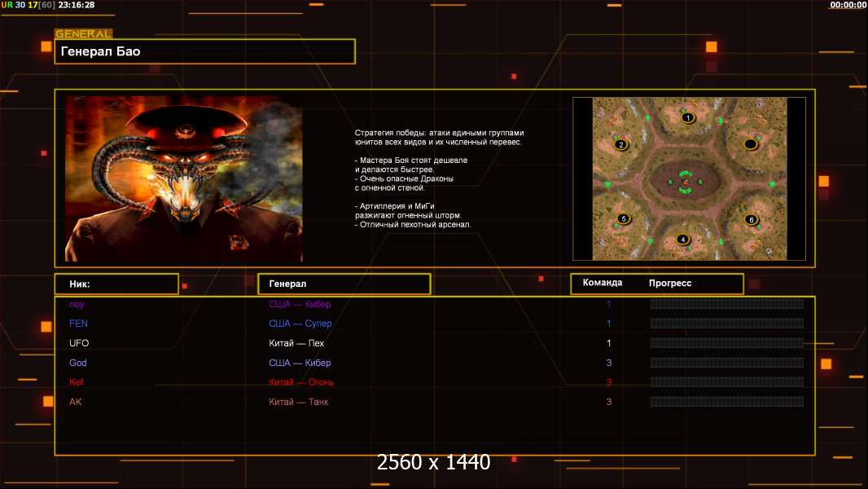Select start position 2 marker on minimap
Screen dimensions: 868x489
click(620, 145)
